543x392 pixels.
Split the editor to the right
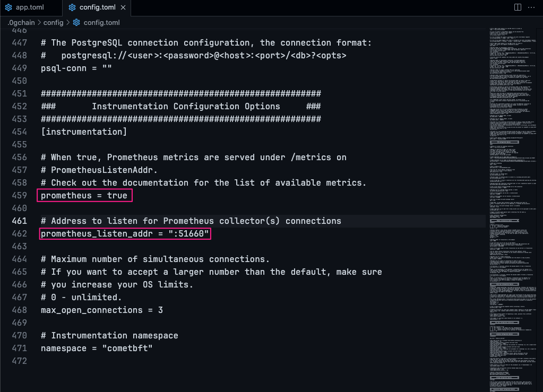click(x=518, y=7)
